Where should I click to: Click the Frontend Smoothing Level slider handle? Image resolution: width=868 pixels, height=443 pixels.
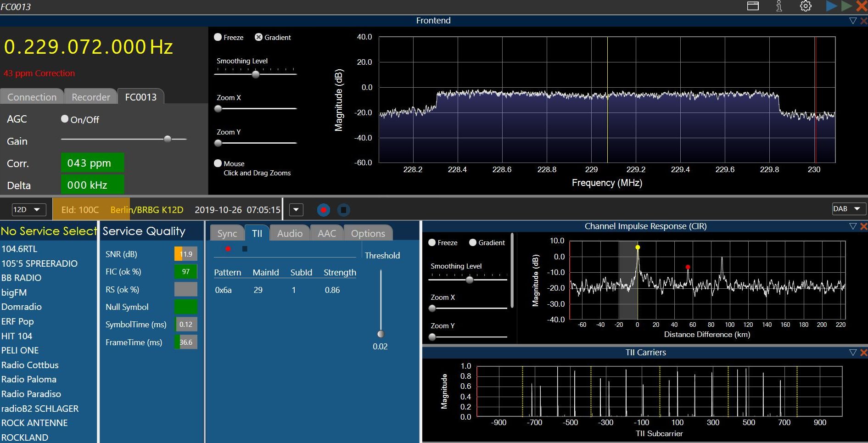coord(256,74)
